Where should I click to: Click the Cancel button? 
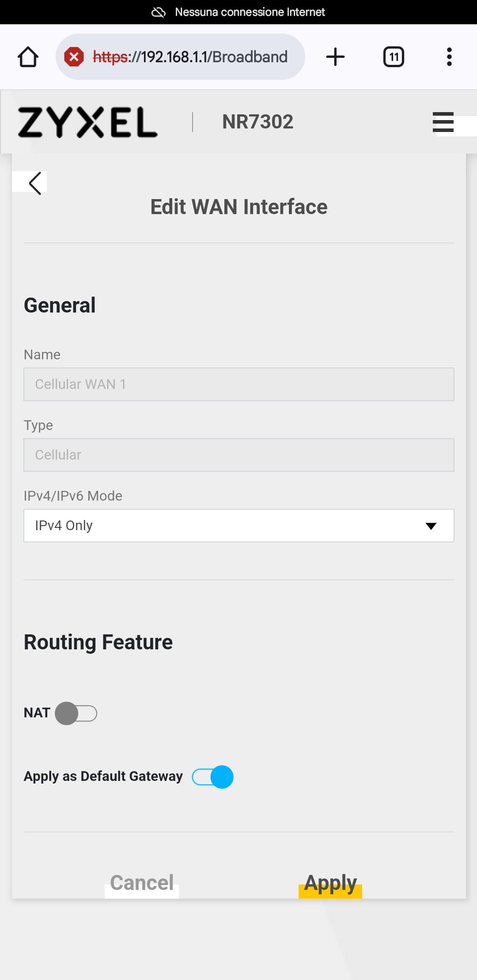[x=142, y=884]
